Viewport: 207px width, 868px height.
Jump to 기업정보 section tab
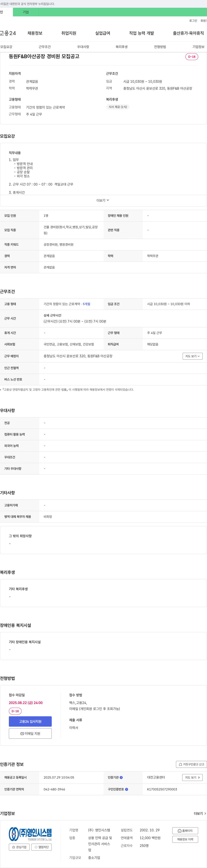(x=198, y=47)
